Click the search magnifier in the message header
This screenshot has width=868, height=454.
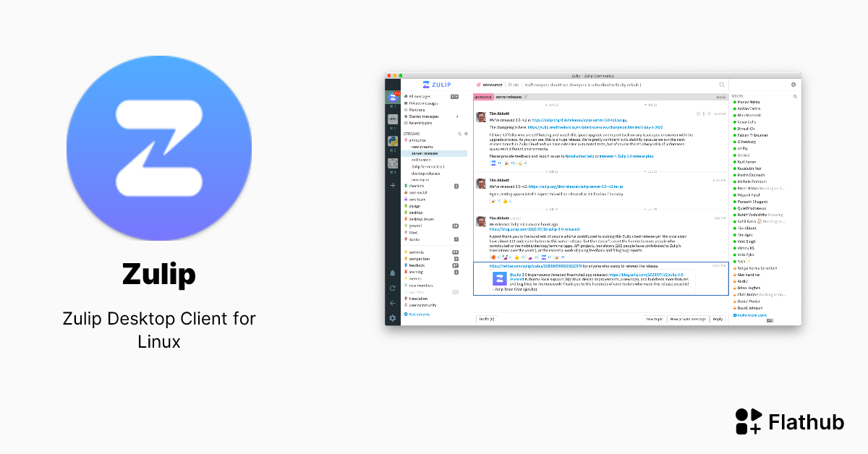[721, 85]
